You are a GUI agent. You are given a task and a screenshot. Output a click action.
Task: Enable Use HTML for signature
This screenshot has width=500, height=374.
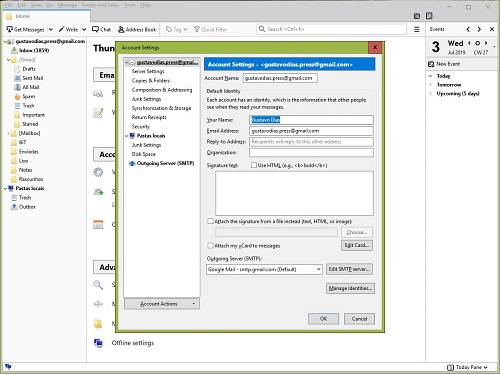(254, 165)
